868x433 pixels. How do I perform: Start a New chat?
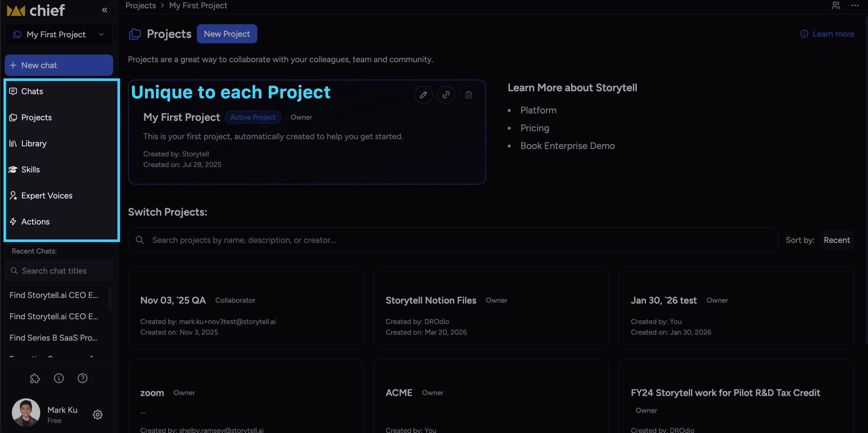(x=59, y=65)
